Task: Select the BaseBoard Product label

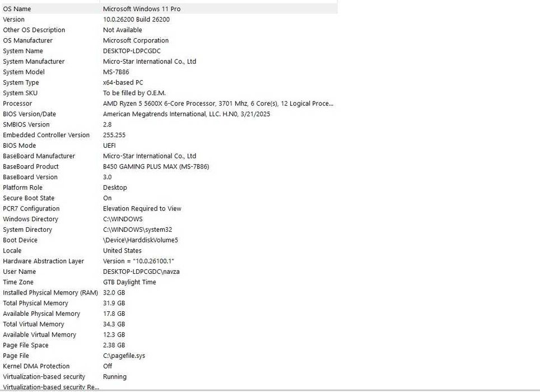Action: click(x=31, y=166)
